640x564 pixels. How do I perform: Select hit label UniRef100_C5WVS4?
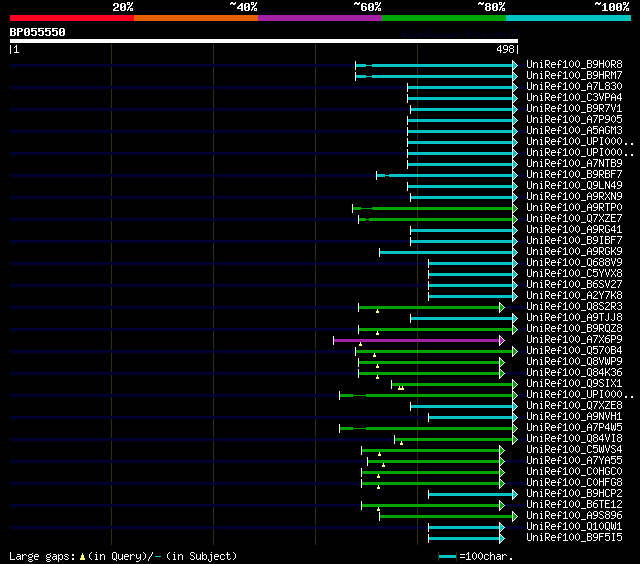pos(574,450)
